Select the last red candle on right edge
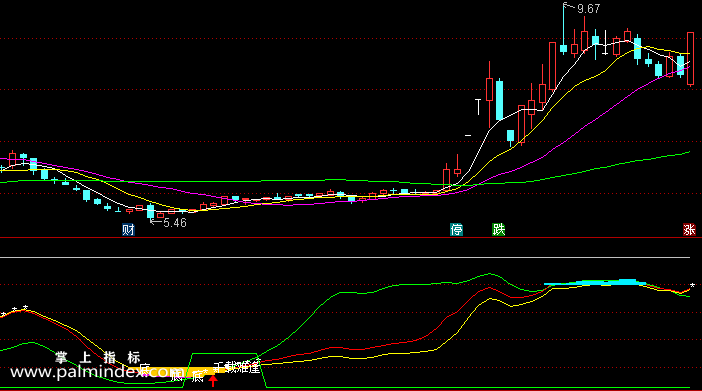This screenshot has height=391, width=702. coord(690,58)
